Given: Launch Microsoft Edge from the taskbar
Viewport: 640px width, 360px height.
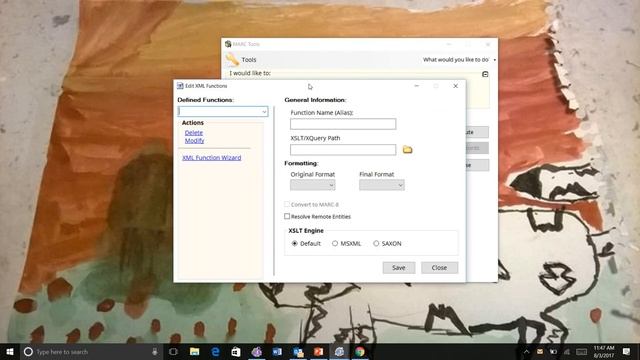Looking at the screenshot, I should tap(215, 351).
